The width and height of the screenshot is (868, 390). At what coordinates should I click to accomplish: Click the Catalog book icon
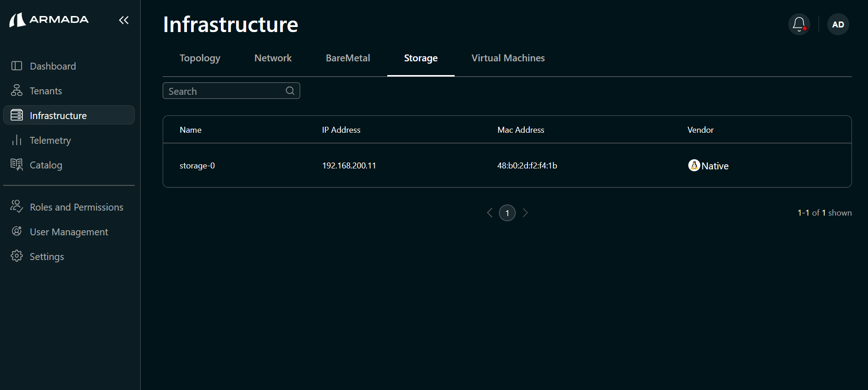16,165
